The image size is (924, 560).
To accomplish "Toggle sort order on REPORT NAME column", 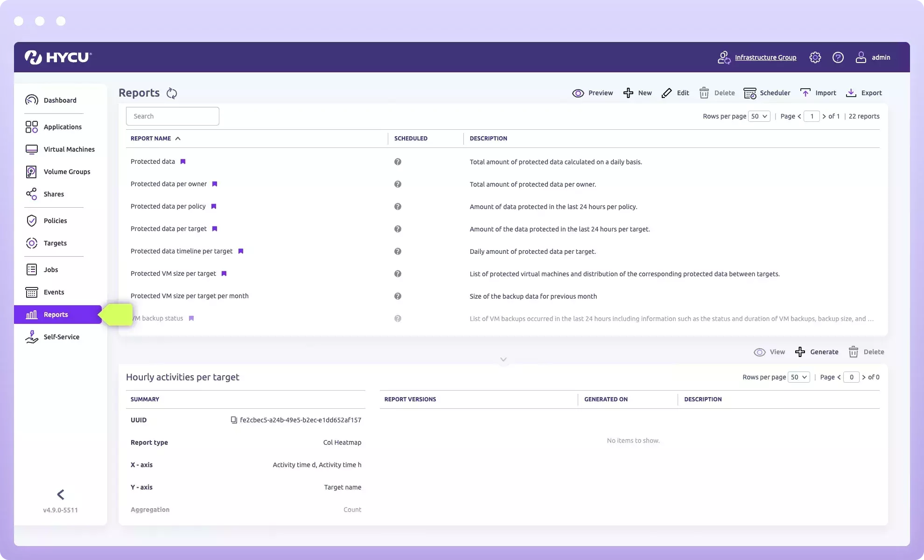I will pos(178,138).
